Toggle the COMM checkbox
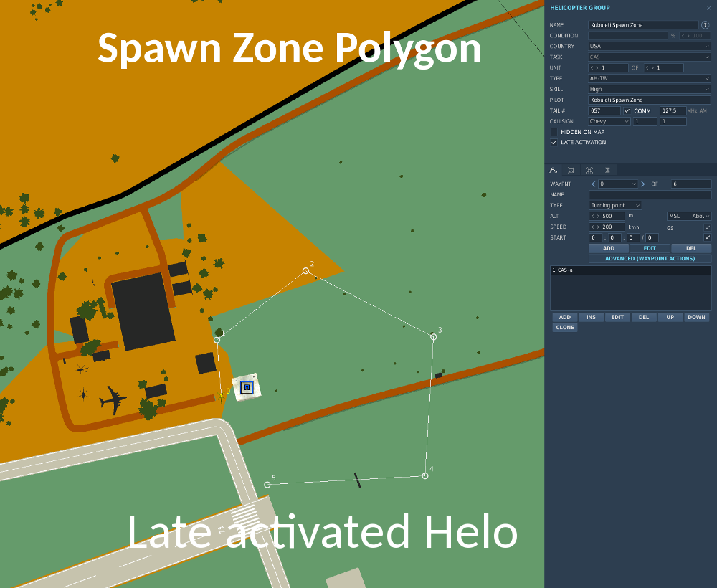This screenshot has width=717, height=588. [627, 111]
